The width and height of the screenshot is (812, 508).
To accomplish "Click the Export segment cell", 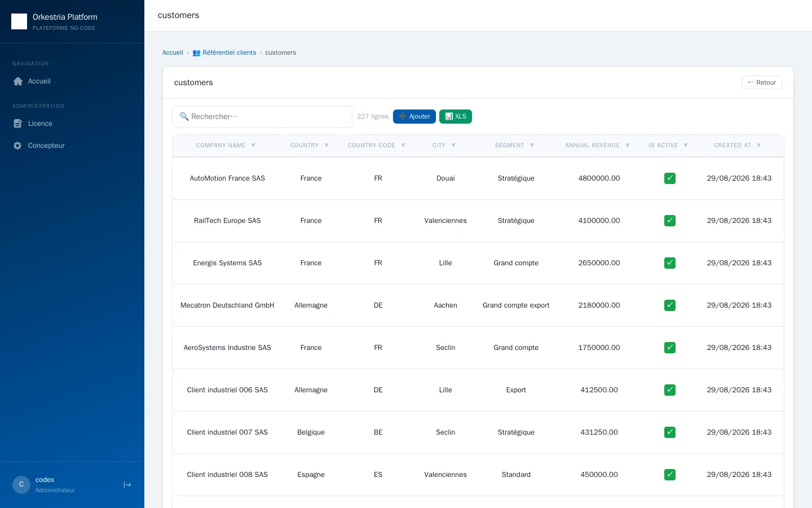I will click(x=516, y=390).
